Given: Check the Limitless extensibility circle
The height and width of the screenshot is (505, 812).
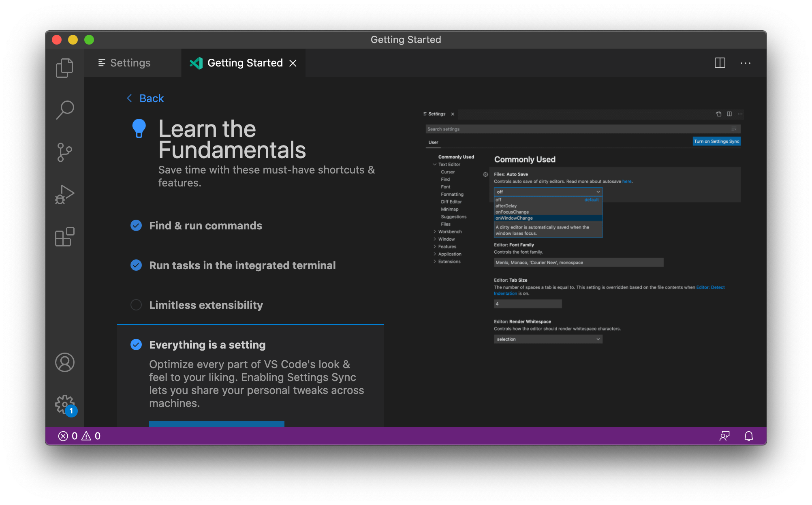Looking at the screenshot, I should tap(136, 305).
